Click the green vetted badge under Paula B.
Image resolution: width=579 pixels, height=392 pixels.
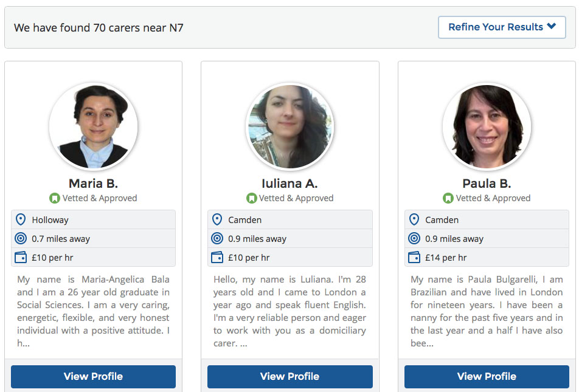click(x=448, y=198)
